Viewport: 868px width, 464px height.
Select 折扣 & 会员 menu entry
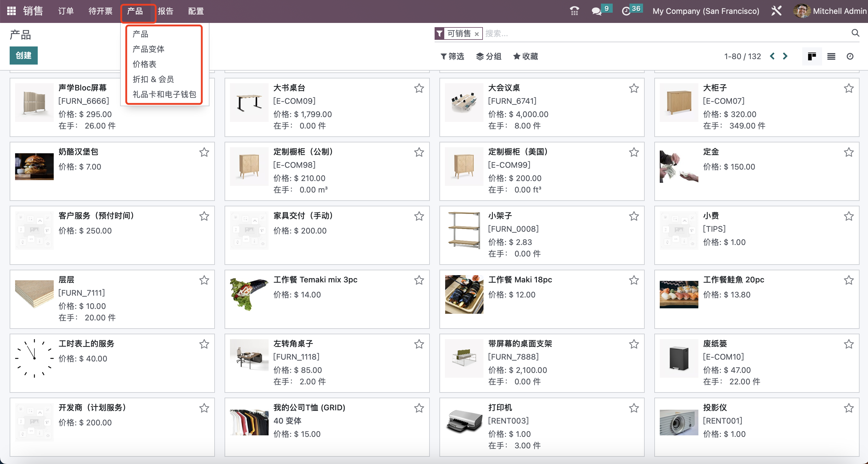153,79
